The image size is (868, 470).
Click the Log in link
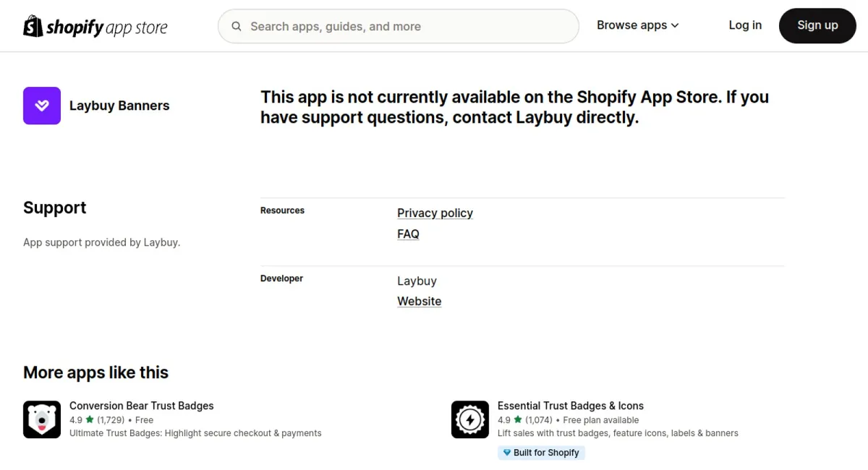745,25
